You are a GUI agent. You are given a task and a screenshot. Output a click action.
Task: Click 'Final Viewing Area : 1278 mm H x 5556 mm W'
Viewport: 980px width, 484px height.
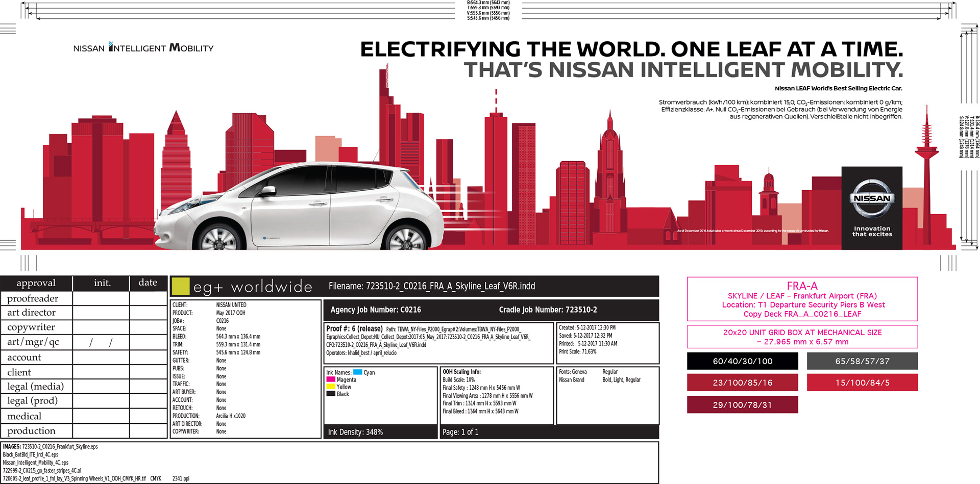487,396
